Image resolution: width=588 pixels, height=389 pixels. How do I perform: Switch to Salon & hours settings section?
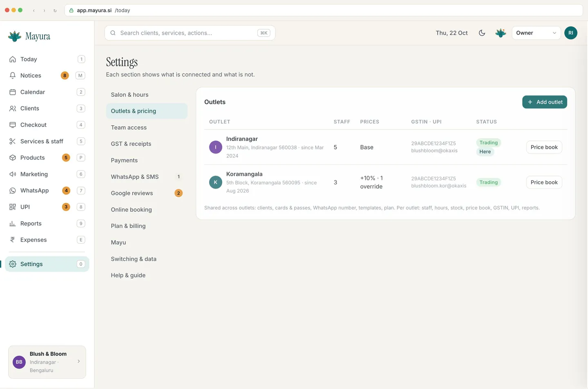point(147,95)
